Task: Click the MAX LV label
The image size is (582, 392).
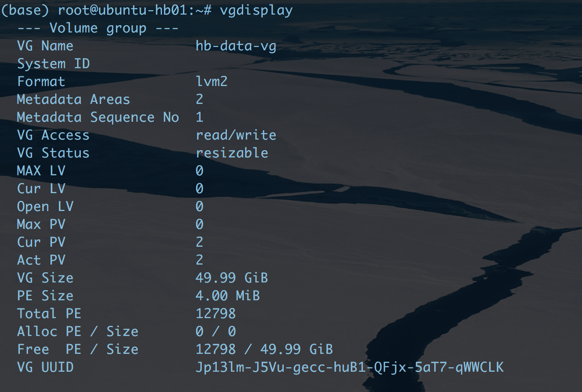Action: pos(41,171)
